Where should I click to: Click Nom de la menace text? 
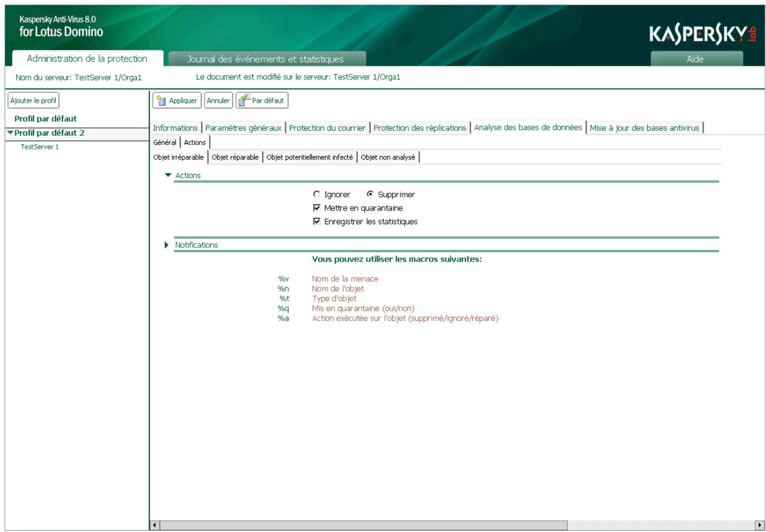pyautogui.click(x=345, y=279)
